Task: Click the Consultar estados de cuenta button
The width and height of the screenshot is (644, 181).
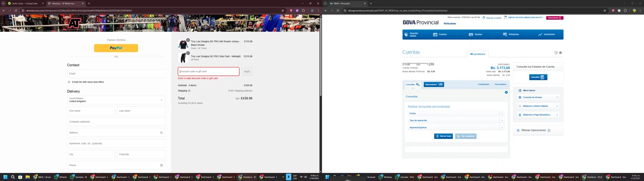Action: click(538, 77)
